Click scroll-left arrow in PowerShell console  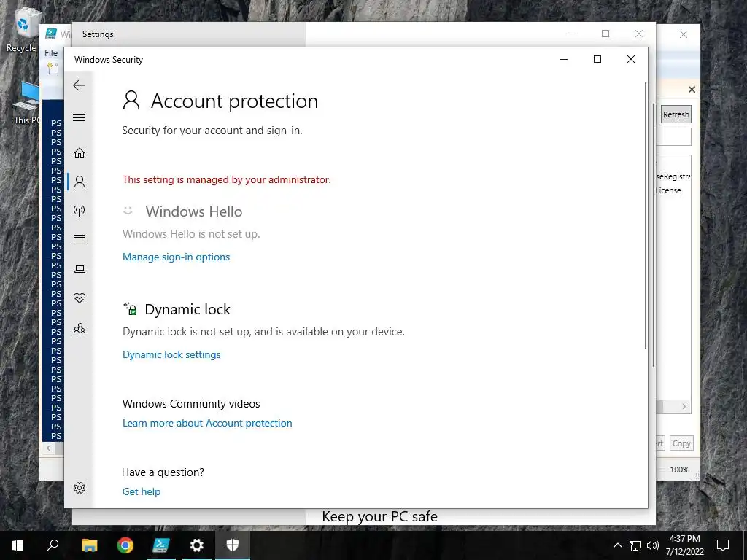tap(48, 448)
